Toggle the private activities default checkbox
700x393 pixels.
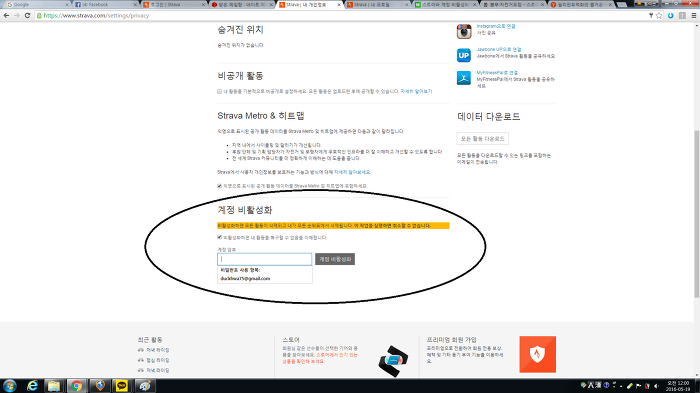219,92
